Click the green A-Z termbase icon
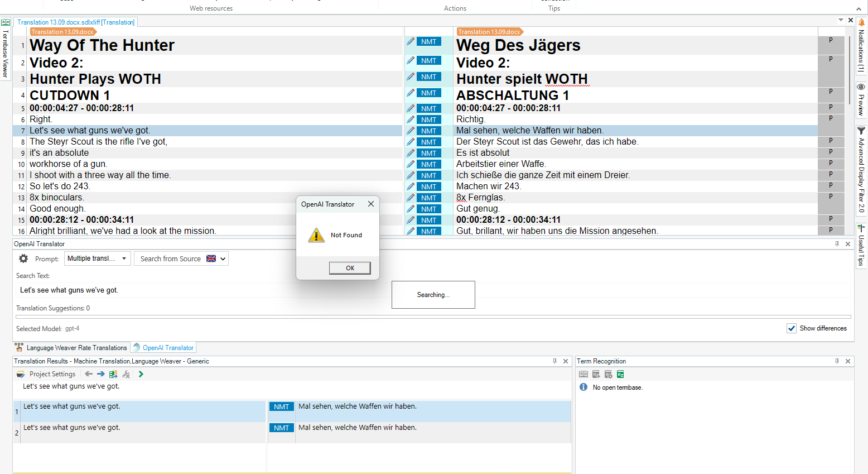Screen dimensions: 868x474 pos(620,375)
